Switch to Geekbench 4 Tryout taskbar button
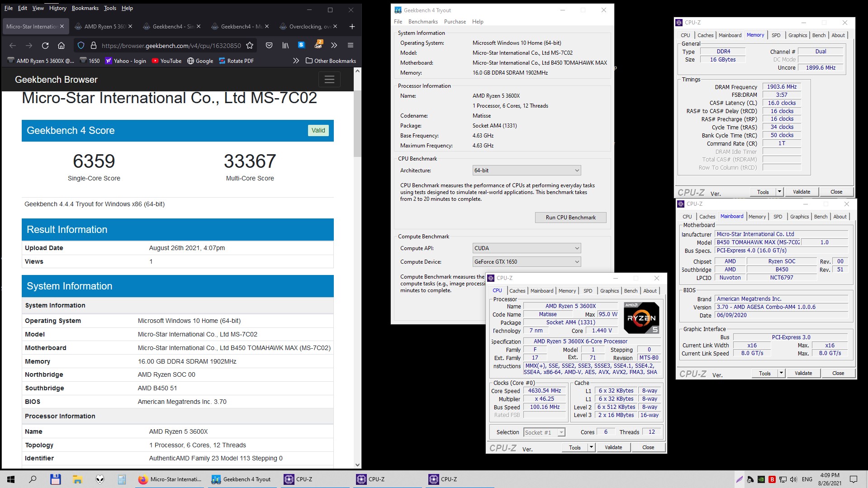The width and height of the screenshot is (868, 488). click(242, 479)
